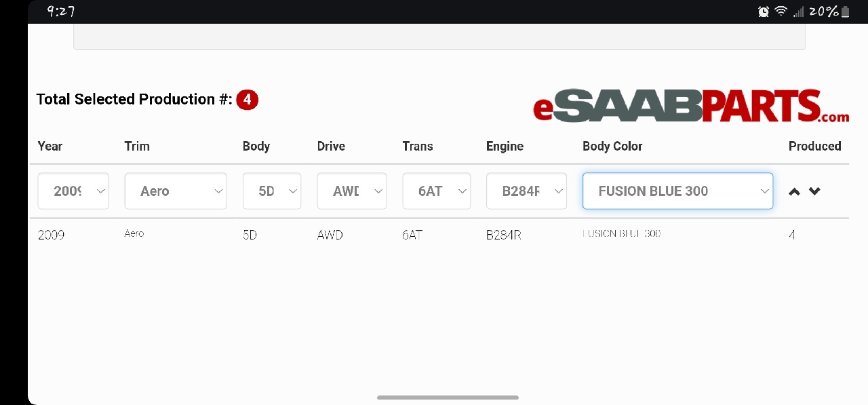This screenshot has width=868, height=405.
Task: Open the Trans dropdown showing 6AT
Action: (436, 191)
